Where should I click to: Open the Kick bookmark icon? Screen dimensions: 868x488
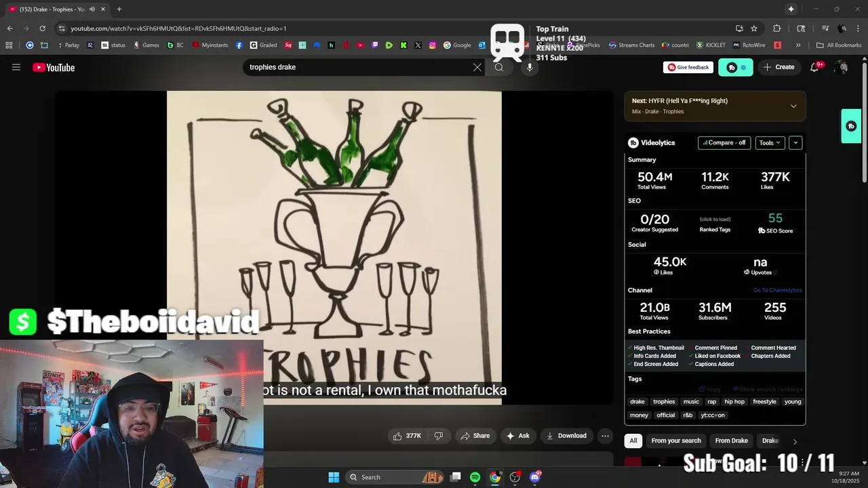coord(403,45)
